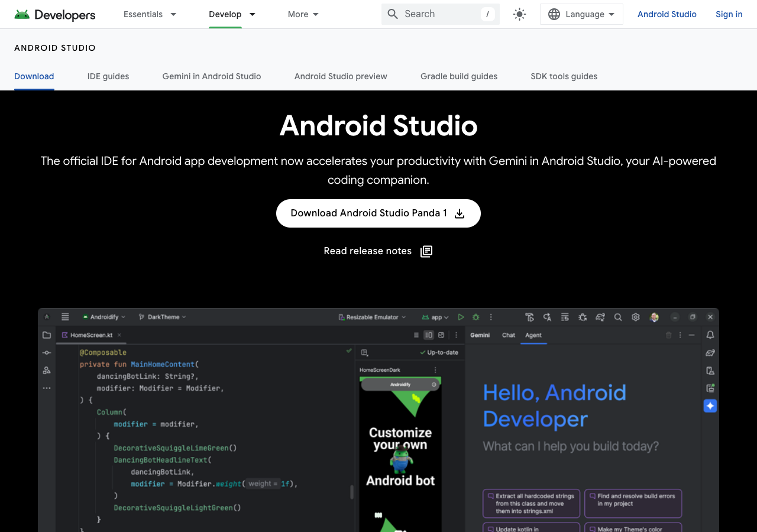This screenshot has height=532, width=757.
Task: Open the hamburger main menu in the IDE
Action: pyautogui.click(x=64, y=317)
